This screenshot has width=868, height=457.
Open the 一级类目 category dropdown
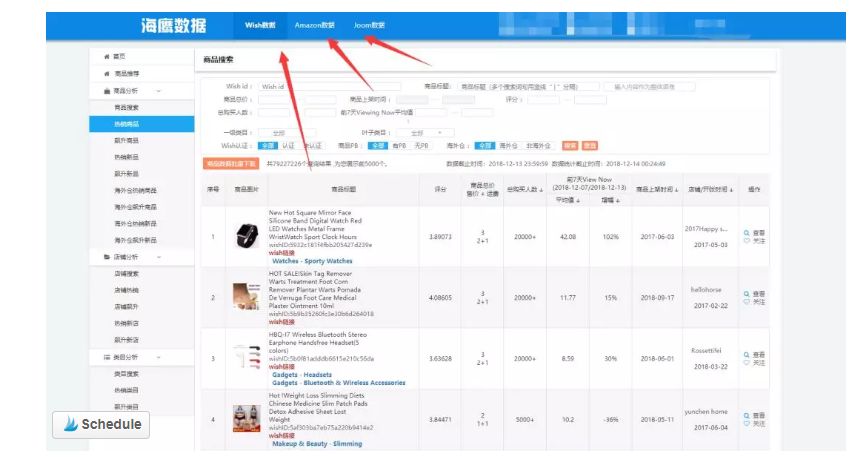point(286,133)
